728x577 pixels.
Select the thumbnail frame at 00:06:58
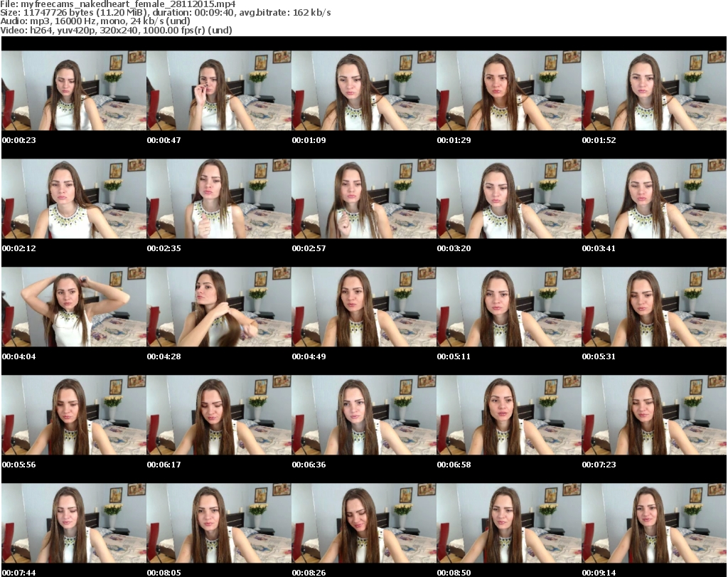click(509, 415)
